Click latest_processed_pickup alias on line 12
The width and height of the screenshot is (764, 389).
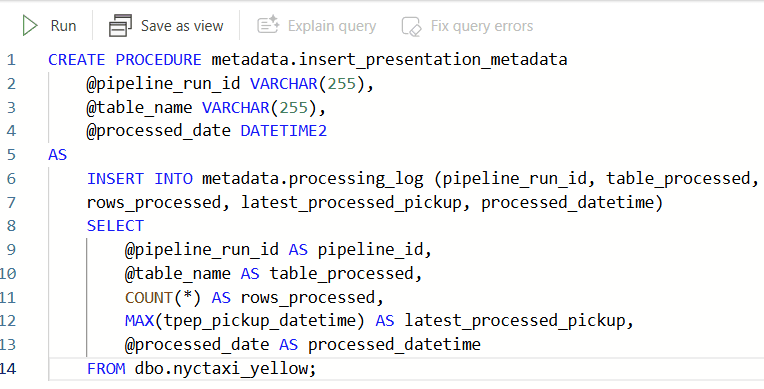tap(515, 321)
